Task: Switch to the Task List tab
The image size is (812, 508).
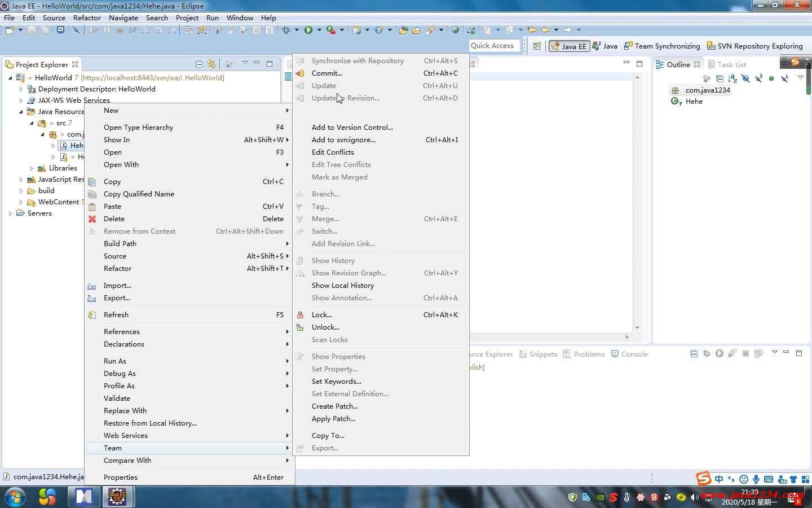Action: pos(727,64)
